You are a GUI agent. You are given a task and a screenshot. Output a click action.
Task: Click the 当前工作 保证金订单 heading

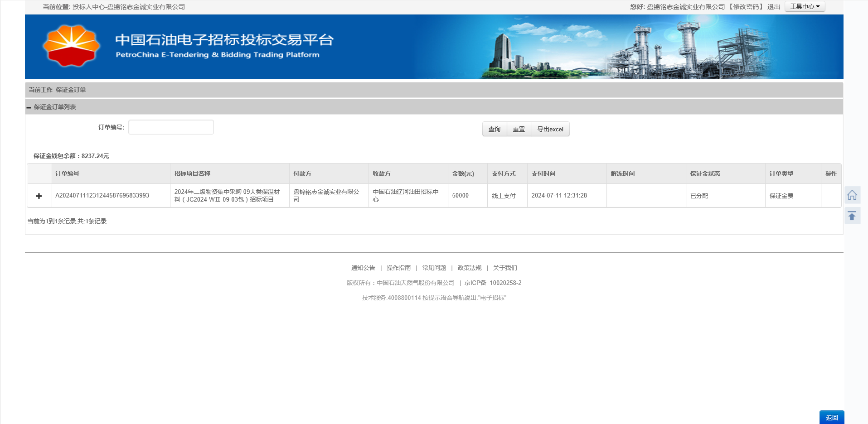[57, 90]
